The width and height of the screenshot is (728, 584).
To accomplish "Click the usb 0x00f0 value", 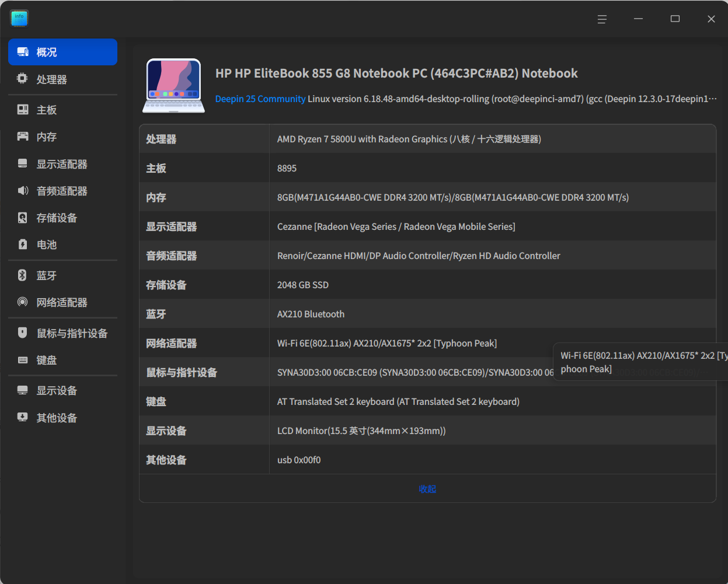I will 299,460.
